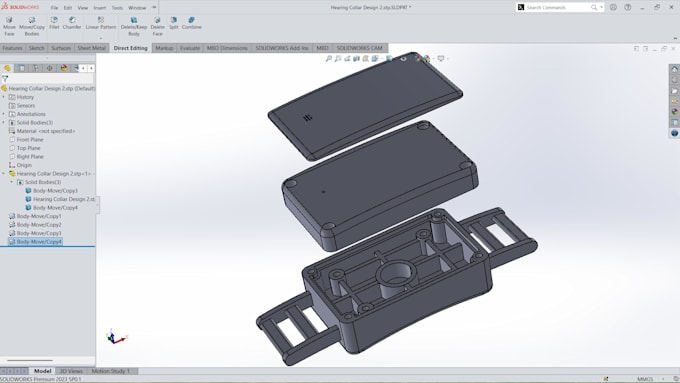Switch to the Sketch tab
This screenshot has height=383, width=680.
[36, 48]
